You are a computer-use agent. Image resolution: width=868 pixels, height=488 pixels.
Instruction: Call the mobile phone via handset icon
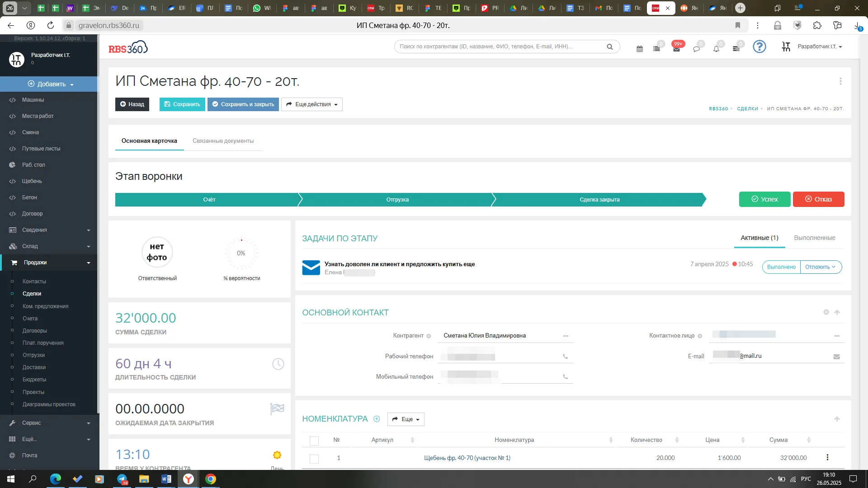(x=565, y=376)
